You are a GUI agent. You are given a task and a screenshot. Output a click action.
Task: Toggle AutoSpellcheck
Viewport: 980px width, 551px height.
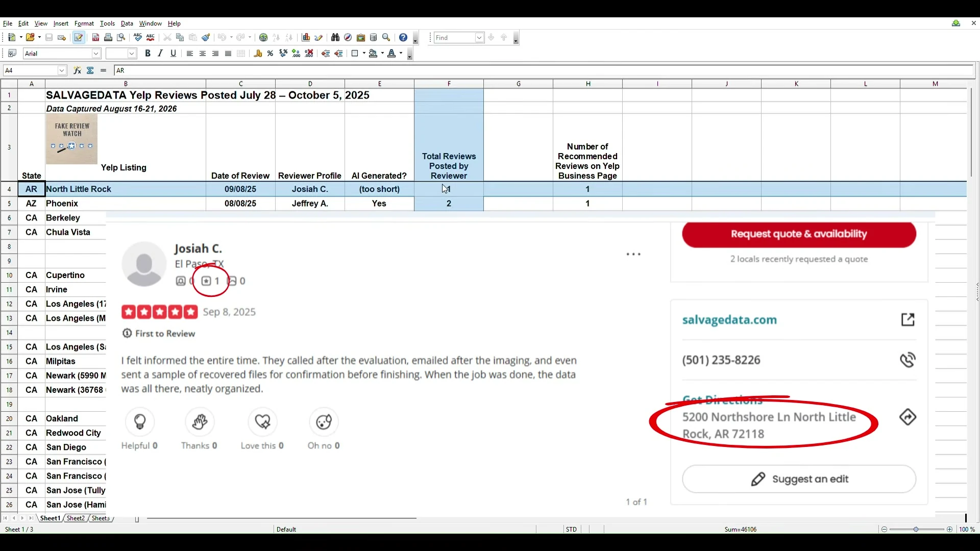(151, 37)
